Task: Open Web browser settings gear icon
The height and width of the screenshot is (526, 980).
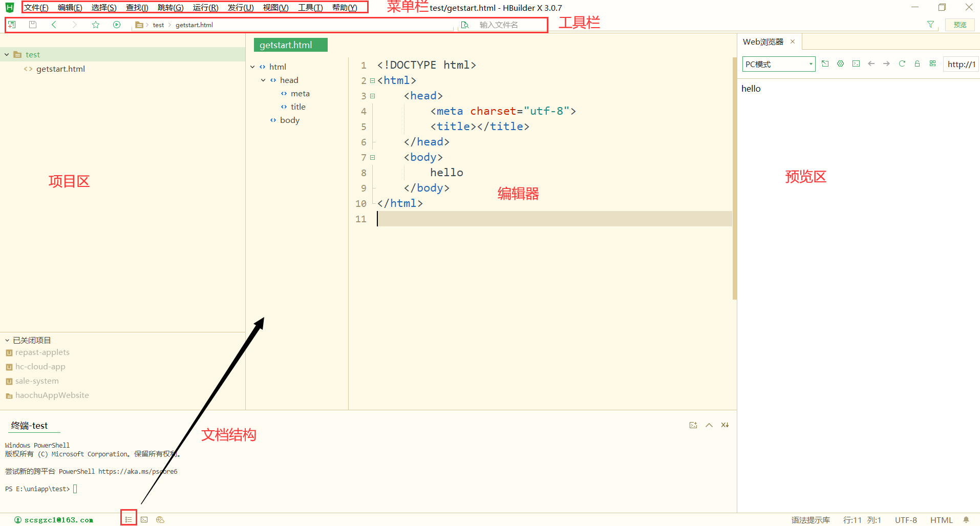Action: coord(841,64)
